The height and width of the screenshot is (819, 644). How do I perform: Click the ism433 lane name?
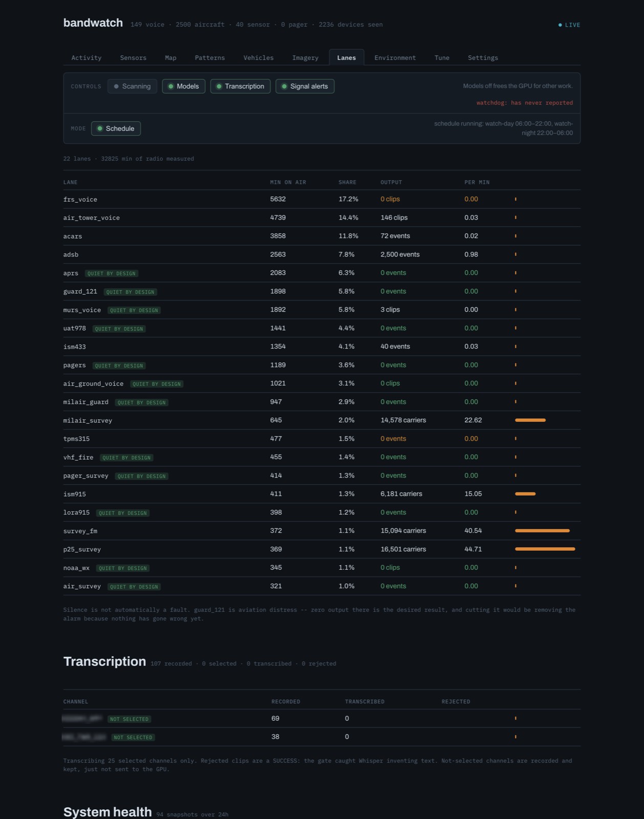75,347
